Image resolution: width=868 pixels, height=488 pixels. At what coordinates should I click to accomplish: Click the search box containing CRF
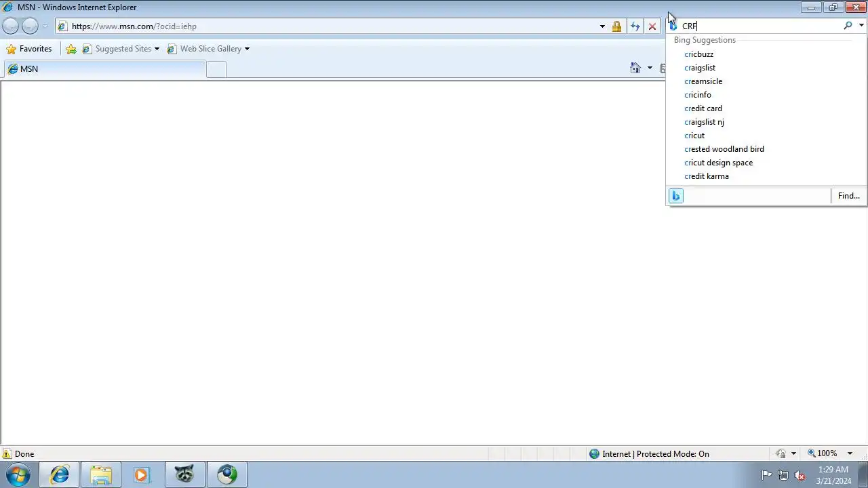click(x=759, y=26)
